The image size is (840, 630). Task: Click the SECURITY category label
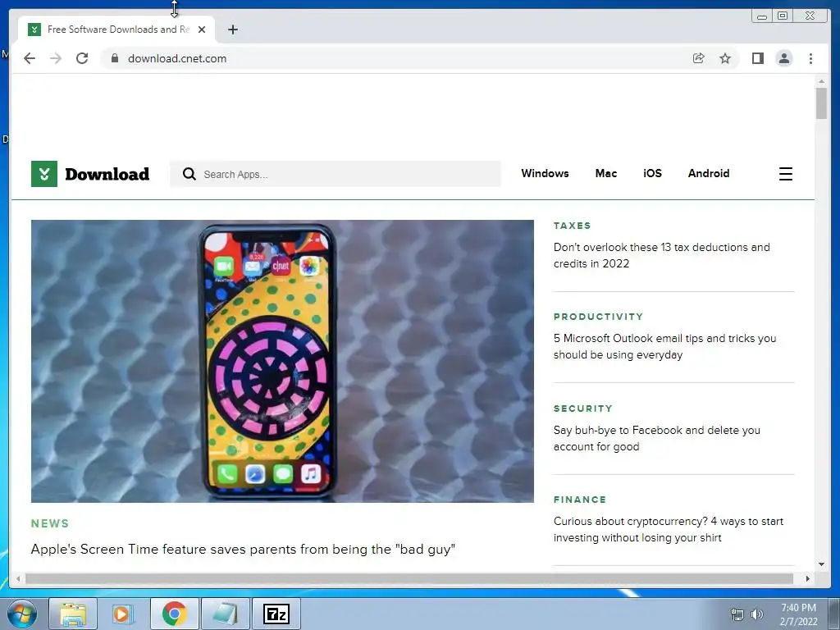point(583,409)
